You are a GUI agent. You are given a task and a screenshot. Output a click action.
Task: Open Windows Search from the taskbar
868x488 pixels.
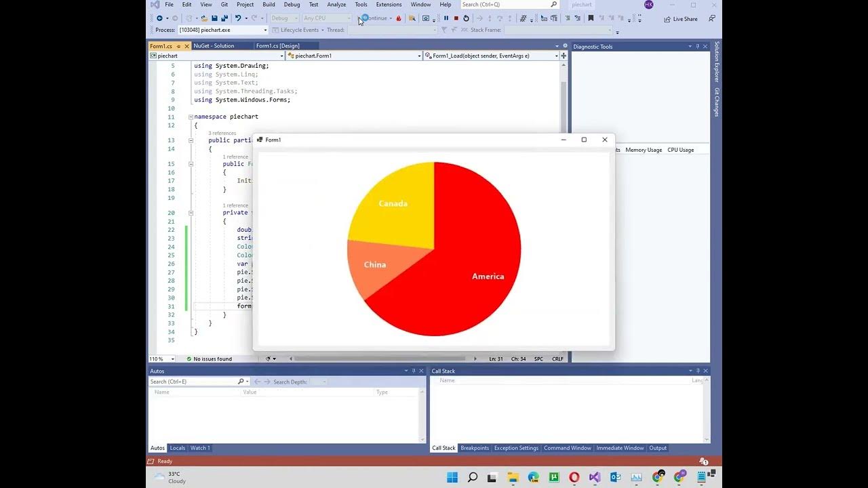coord(473,477)
